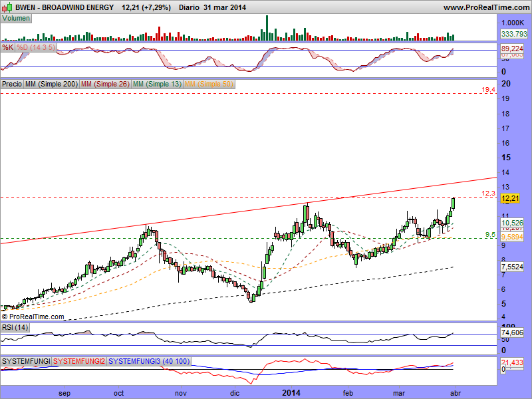Click the 7,5524 moving average value
Screen dimensions: 532x399
pos(512,267)
